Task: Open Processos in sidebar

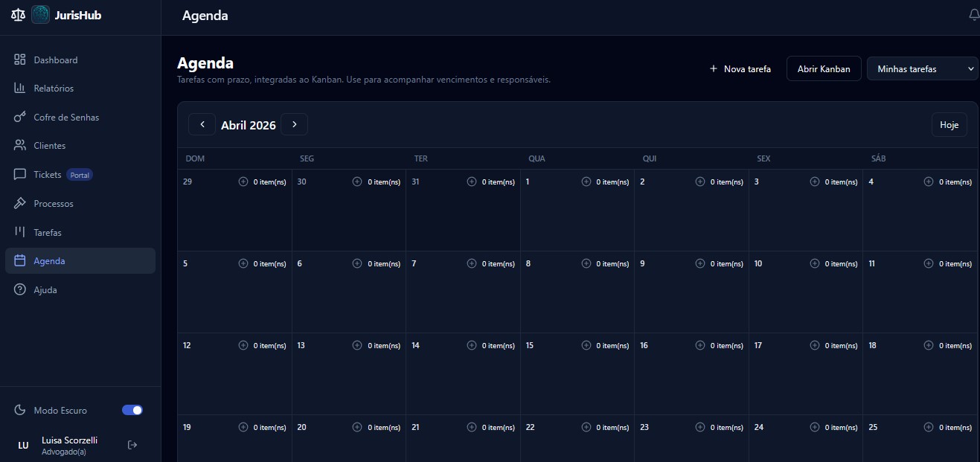Action: pos(80,204)
